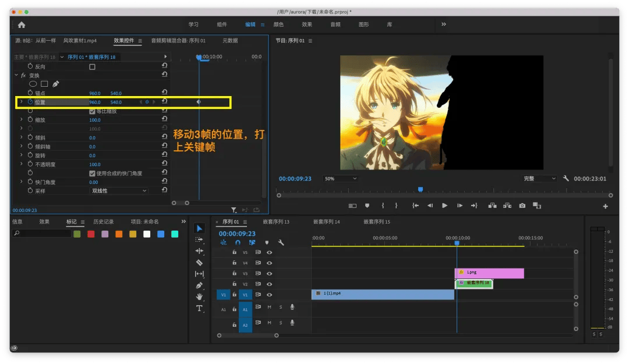Image resolution: width=629 pixels, height=364 pixels.
Task: Choose the cyan marker color swatch
Action: coord(175,234)
